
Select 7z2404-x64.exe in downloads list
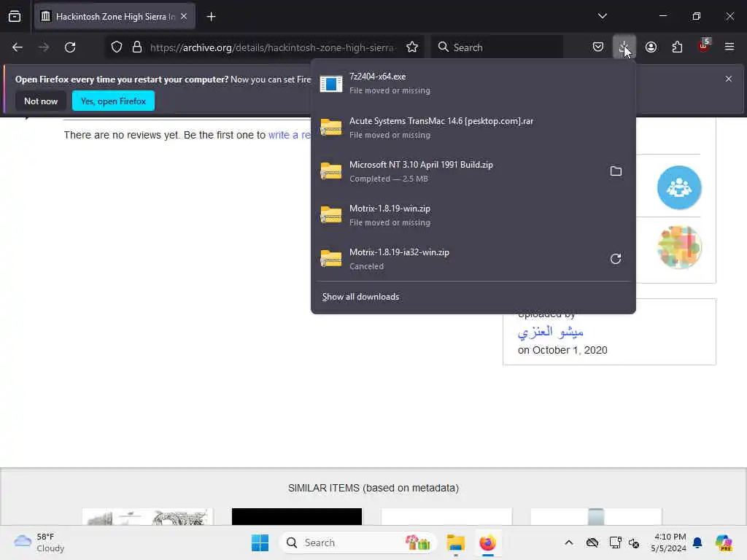coord(473,83)
